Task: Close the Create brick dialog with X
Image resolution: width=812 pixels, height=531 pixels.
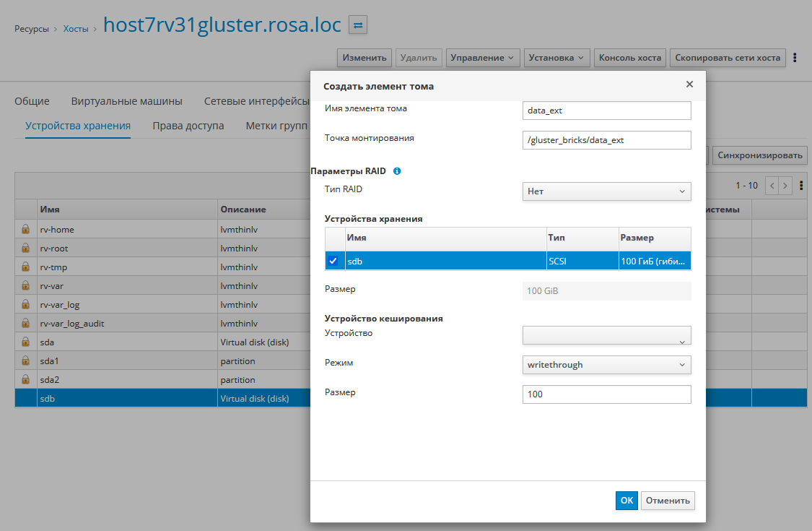Action: click(x=689, y=85)
